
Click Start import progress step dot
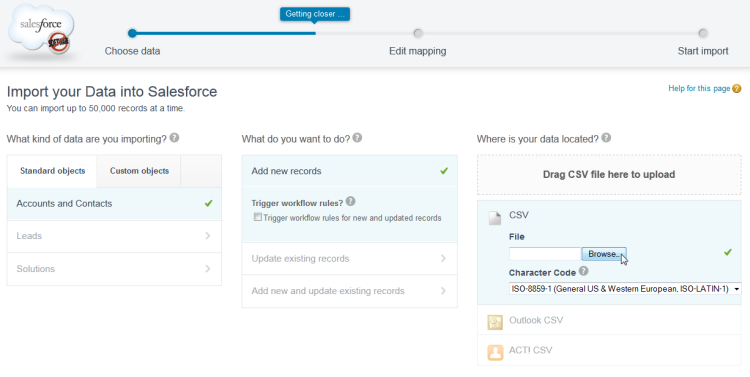click(x=703, y=33)
